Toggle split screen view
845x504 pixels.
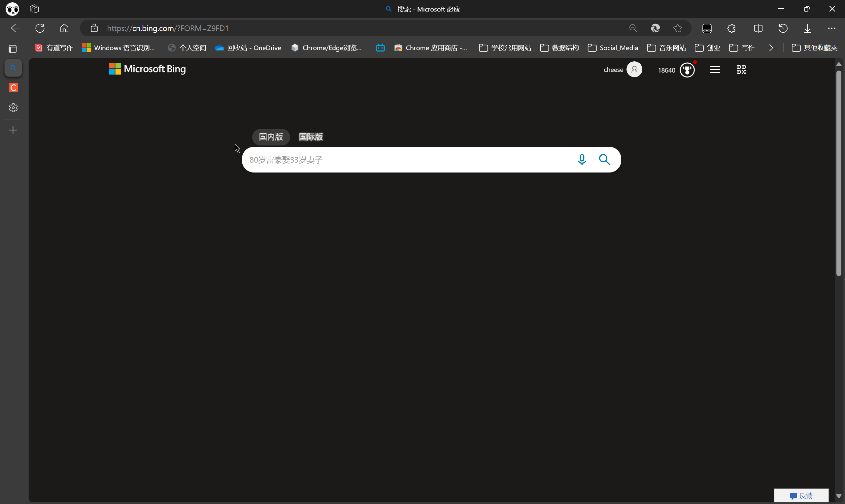click(x=758, y=28)
